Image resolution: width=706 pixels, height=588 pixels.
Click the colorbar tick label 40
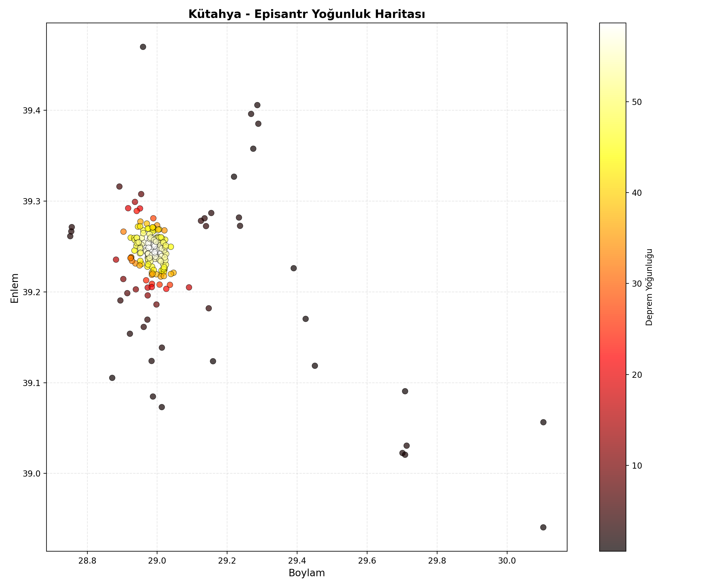coord(637,193)
